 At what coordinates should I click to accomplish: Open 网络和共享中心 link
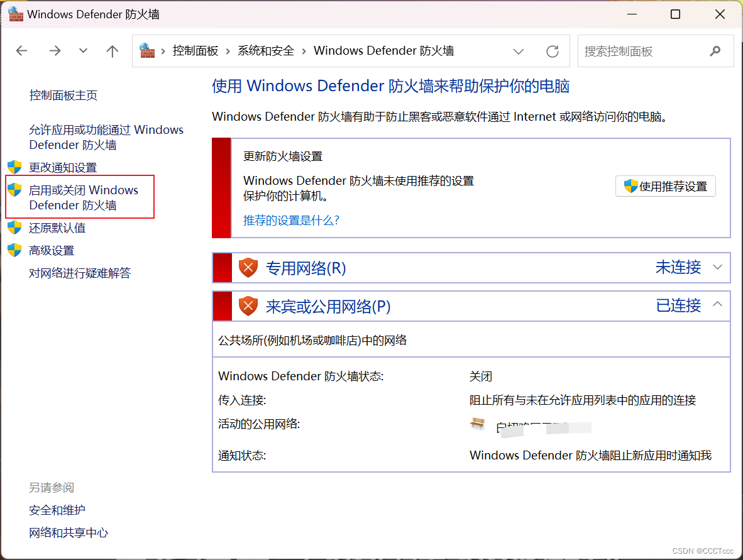point(69,533)
